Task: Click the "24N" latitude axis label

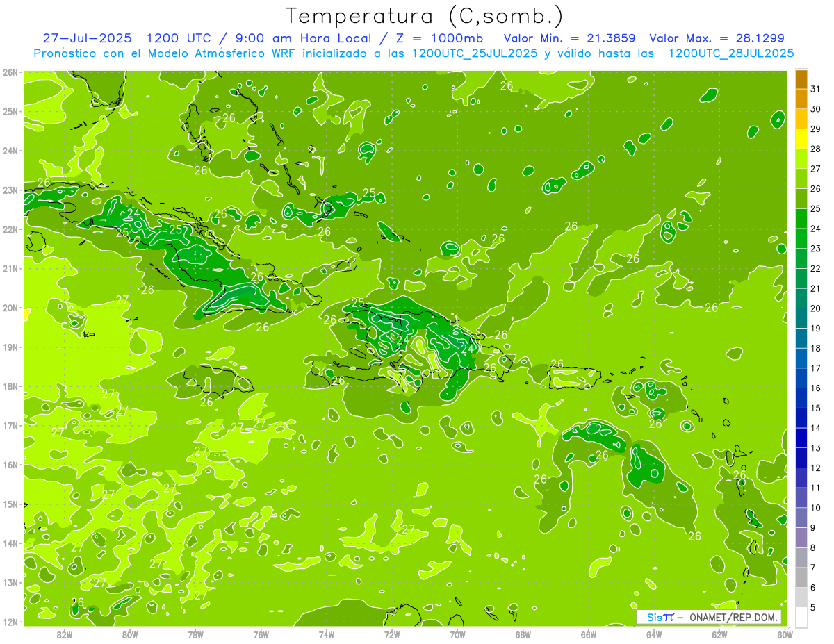Action: point(10,151)
